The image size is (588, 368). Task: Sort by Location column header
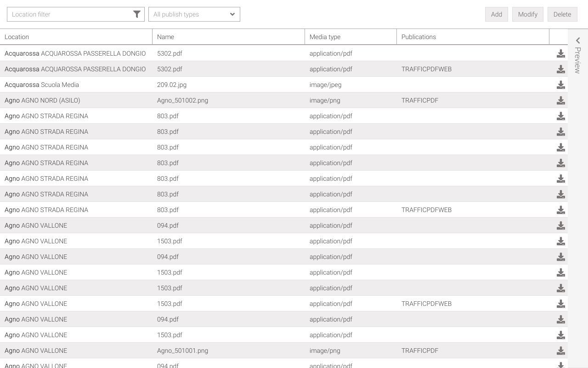[x=17, y=37]
